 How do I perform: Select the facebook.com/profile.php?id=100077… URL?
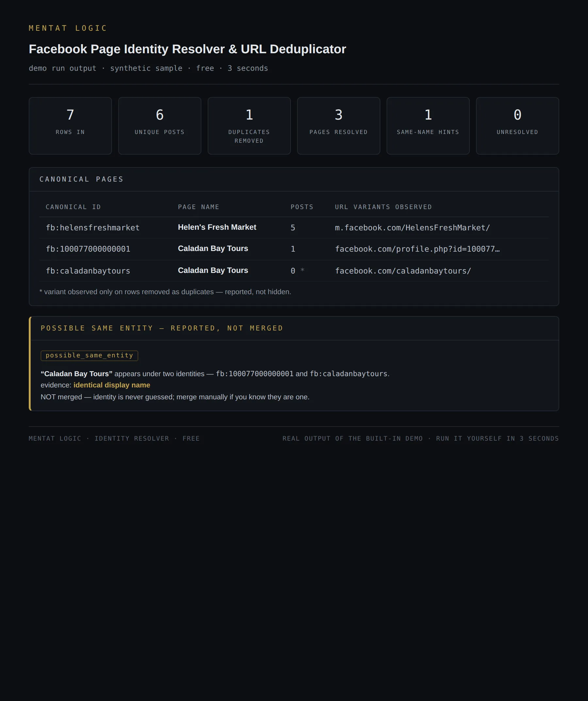417,249
